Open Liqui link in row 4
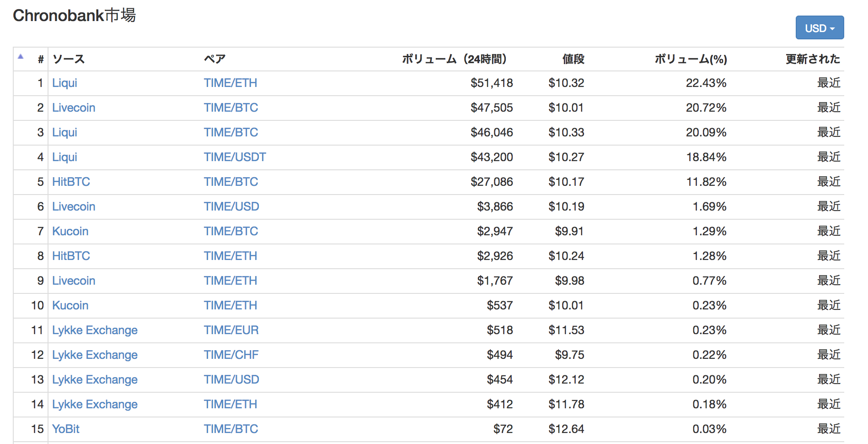 tap(64, 157)
